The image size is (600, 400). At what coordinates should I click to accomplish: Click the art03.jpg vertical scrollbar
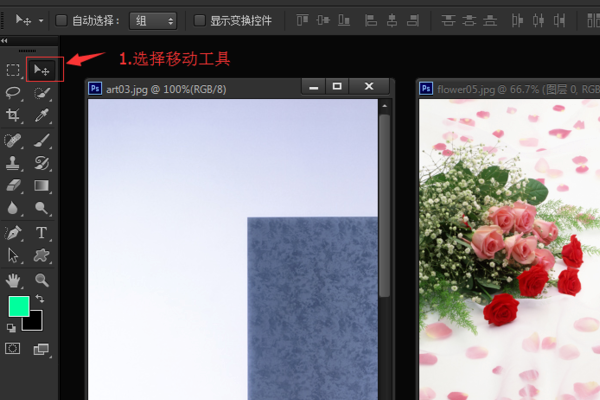(x=384, y=200)
